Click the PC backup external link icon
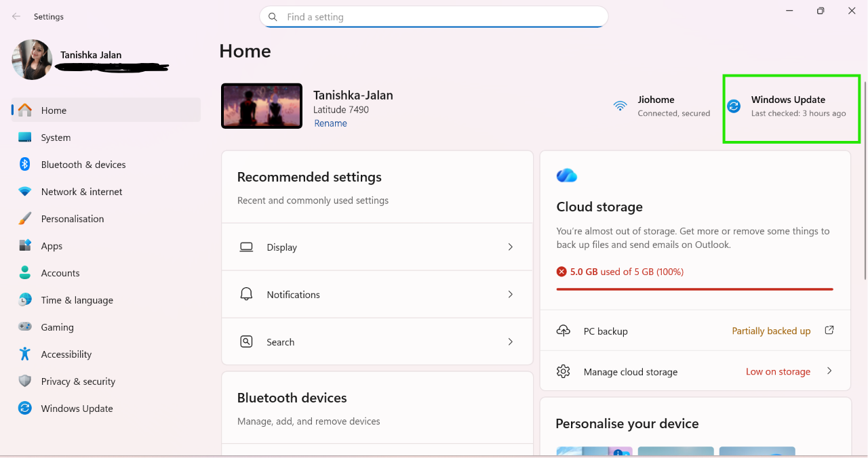This screenshot has width=868, height=458. 829,330
